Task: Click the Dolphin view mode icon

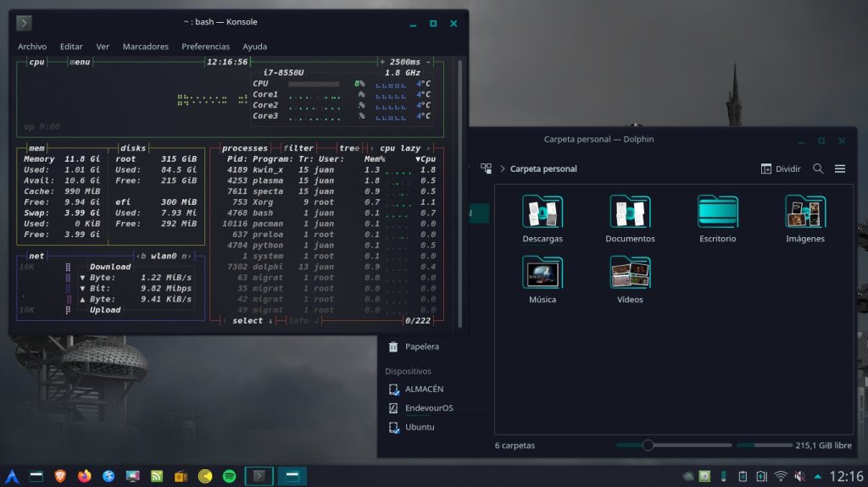Action: pyautogui.click(x=487, y=169)
